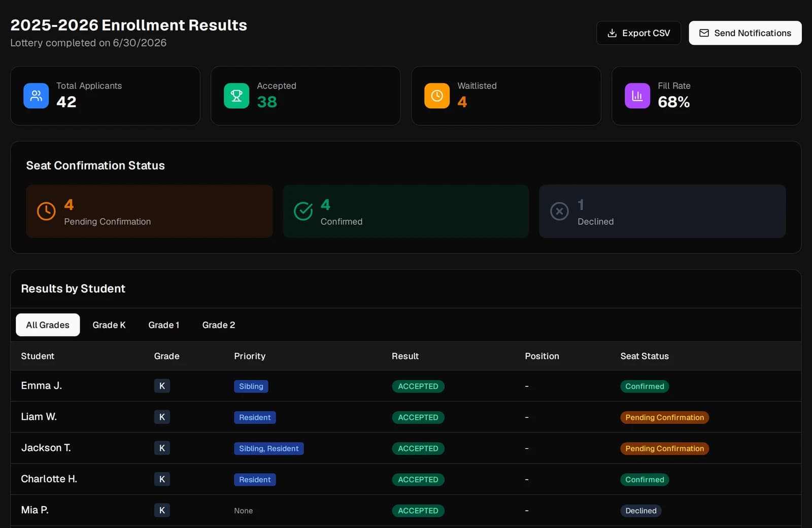Switch to the Grade 1 tab
The image size is (812, 528).
(x=163, y=325)
